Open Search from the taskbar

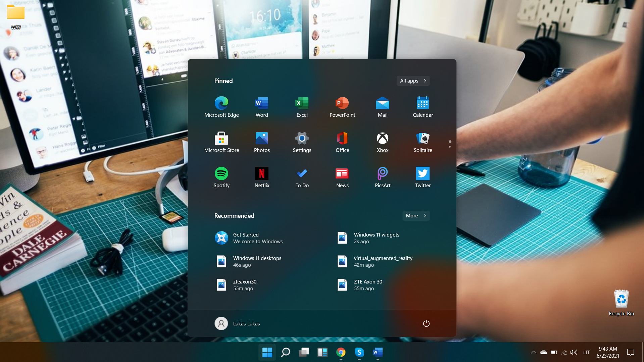pos(286,352)
